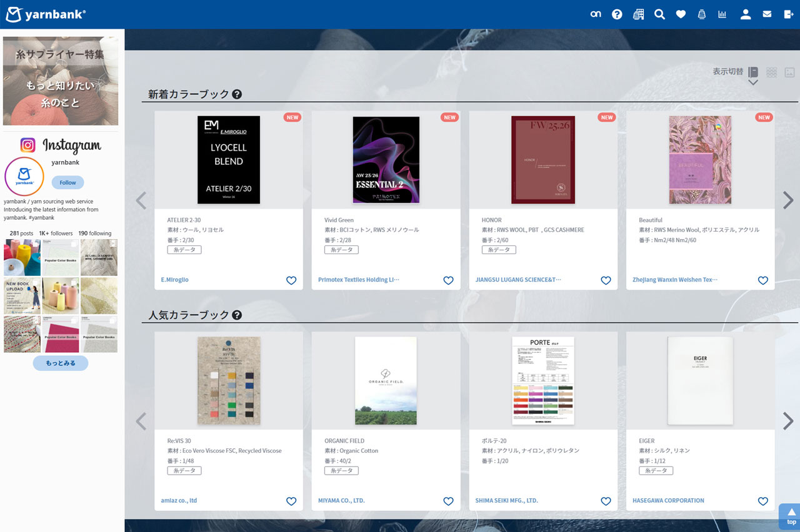Favorite the Re:VIS 30 color book
The width and height of the screenshot is (800, 532).
291,501
